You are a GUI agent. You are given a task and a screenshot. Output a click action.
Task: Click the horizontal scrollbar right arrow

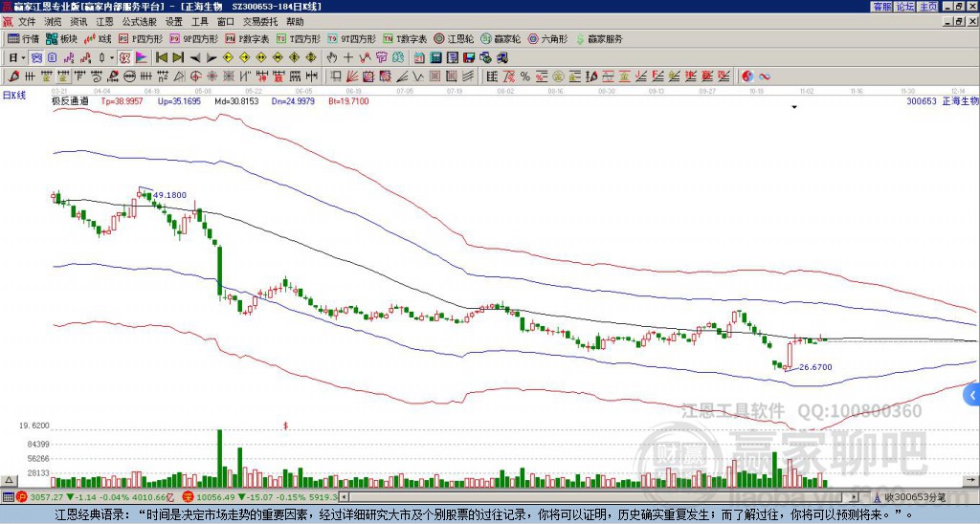click(855, 497)
